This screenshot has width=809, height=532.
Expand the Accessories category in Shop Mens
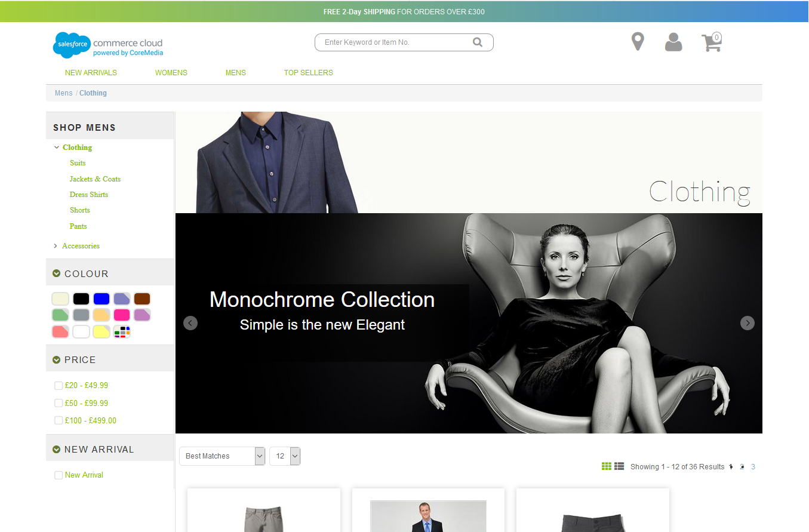[x=81, y=245]
